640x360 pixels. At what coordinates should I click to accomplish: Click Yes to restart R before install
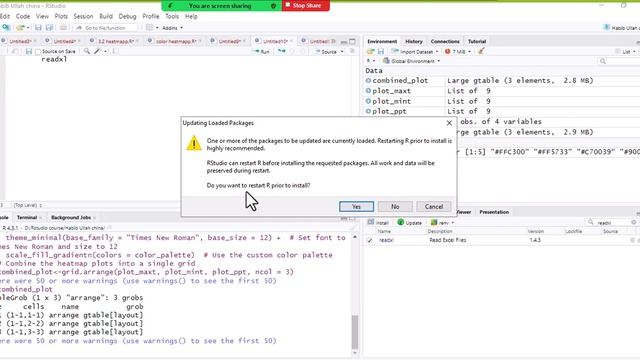[356, 207]
